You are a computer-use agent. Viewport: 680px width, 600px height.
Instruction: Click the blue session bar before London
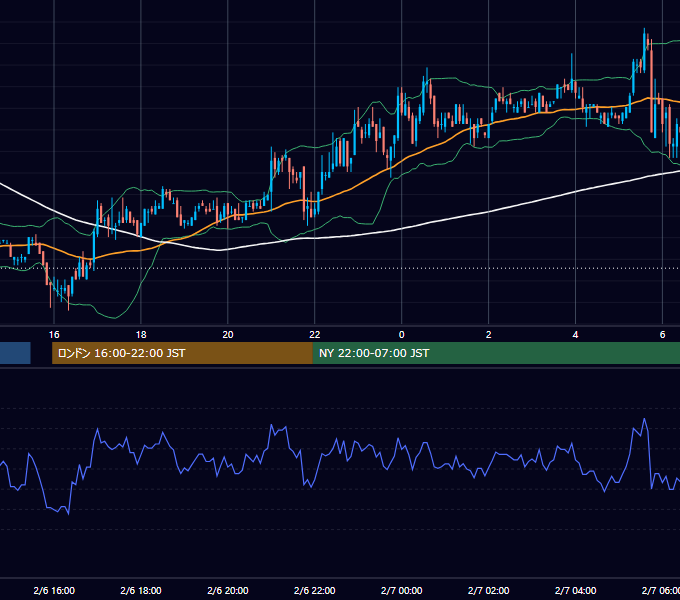(x=15, y=353)
